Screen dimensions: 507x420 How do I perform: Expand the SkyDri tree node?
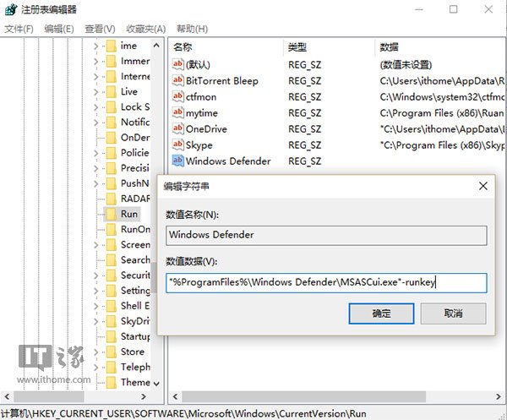95,321
